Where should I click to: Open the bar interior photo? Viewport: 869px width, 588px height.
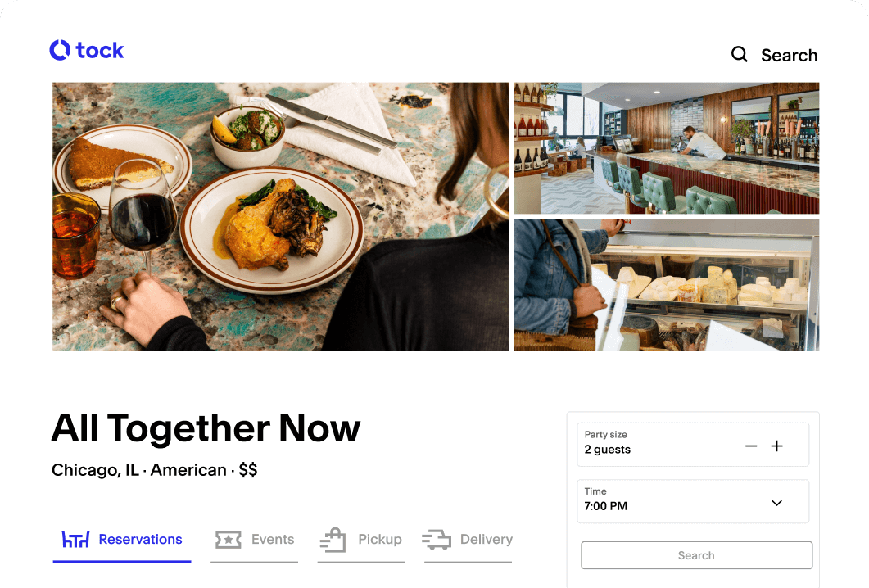[667, 148]
